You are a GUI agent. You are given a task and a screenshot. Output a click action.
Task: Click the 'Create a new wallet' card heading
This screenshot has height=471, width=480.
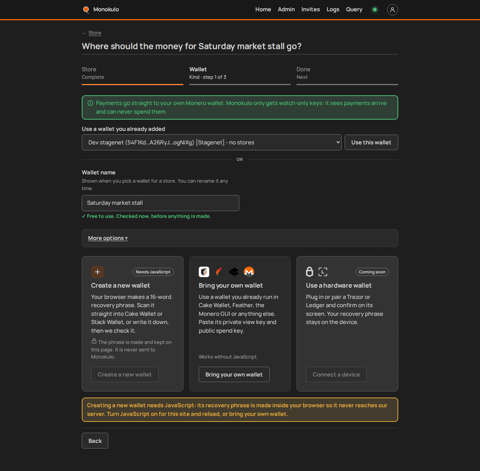click(120, 285)
